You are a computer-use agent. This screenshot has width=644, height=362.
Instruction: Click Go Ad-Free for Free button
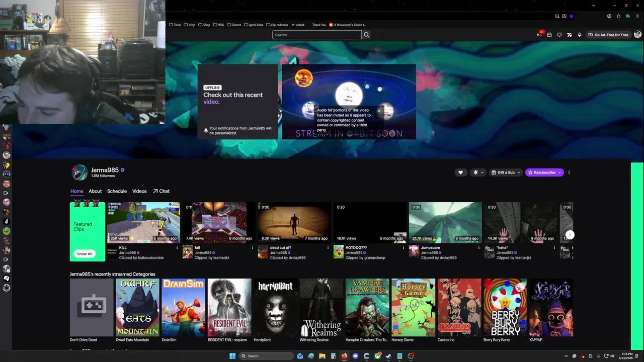click(x=608, y=35)
